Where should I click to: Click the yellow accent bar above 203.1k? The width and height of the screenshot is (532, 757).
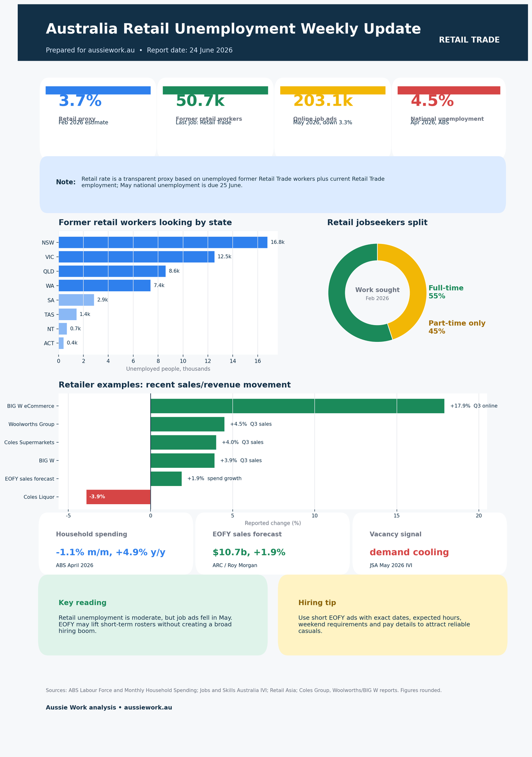[332, 90]
